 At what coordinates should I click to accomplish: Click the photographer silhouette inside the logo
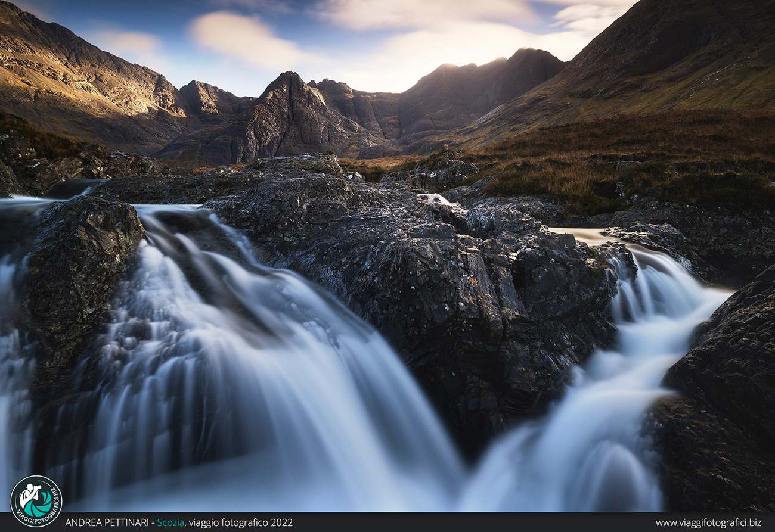pos(30,496)
